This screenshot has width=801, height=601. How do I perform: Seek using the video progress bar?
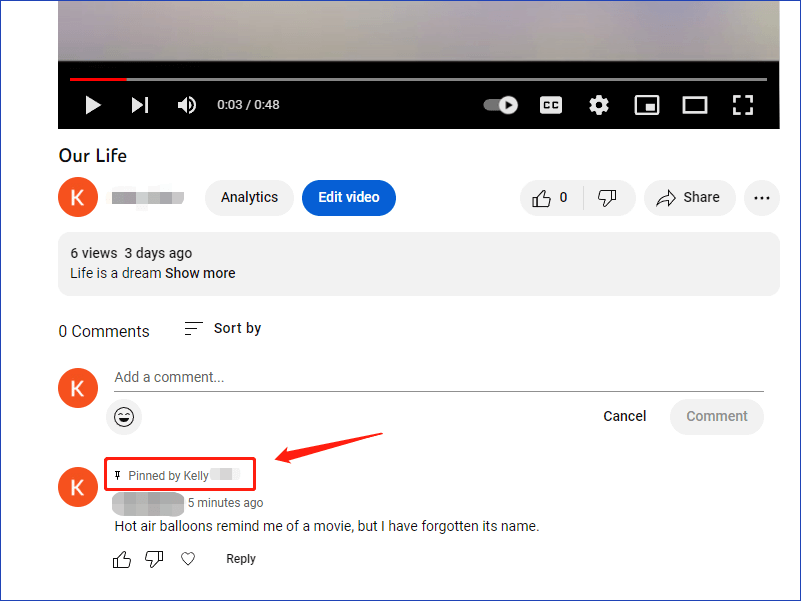click(x=400, y=79)
